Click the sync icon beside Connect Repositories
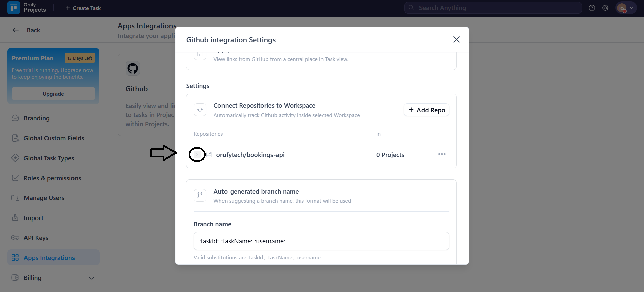Screen dimensions: 644x292 point(200,110)
